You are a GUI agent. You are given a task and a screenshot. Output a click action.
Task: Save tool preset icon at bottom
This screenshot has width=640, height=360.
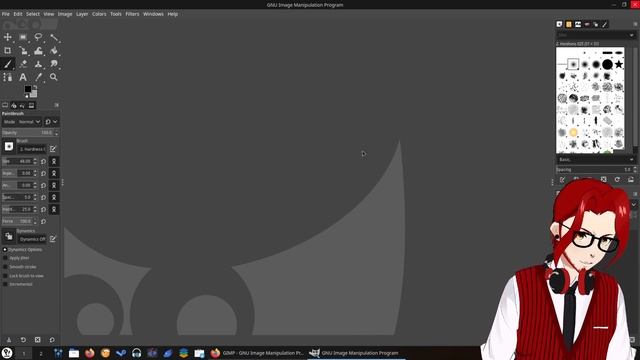(9, 340)
